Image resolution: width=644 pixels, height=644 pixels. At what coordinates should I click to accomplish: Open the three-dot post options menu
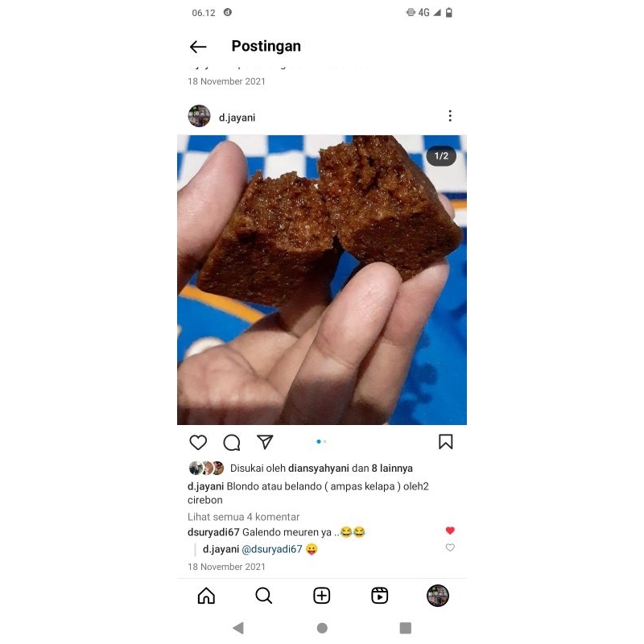click(450, 116)
